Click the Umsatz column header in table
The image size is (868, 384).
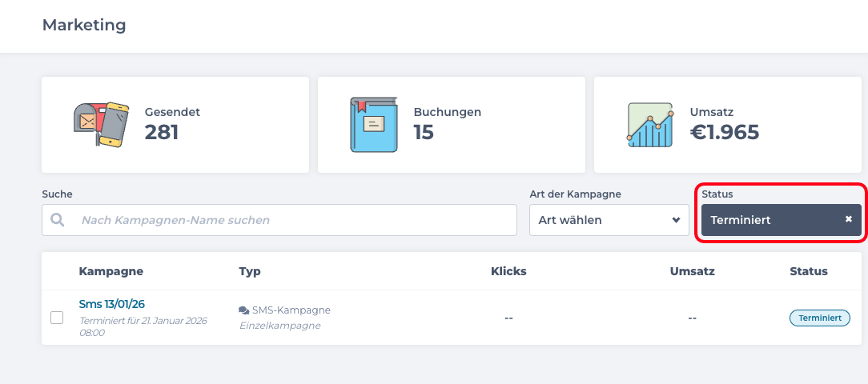[x=692, y=271]
